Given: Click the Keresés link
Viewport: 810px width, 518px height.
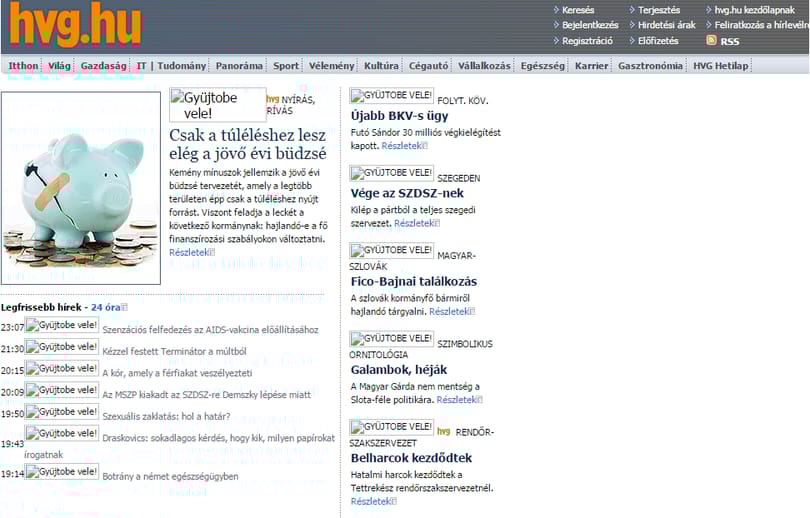Looking at the screenshot, I should coord(578,10).
